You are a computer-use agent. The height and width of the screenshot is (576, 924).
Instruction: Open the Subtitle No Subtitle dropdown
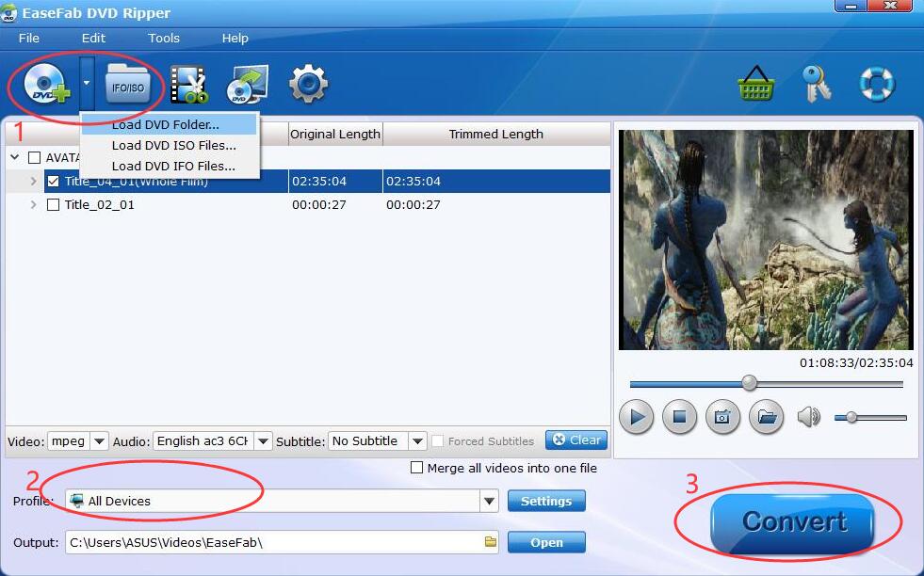click(x=417, y=441)
